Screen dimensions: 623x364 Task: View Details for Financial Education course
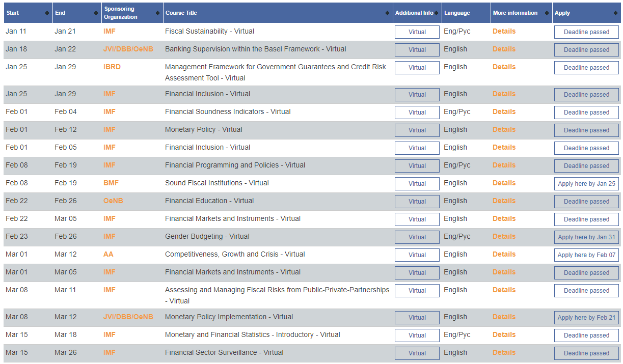click(x=504, y=201)
